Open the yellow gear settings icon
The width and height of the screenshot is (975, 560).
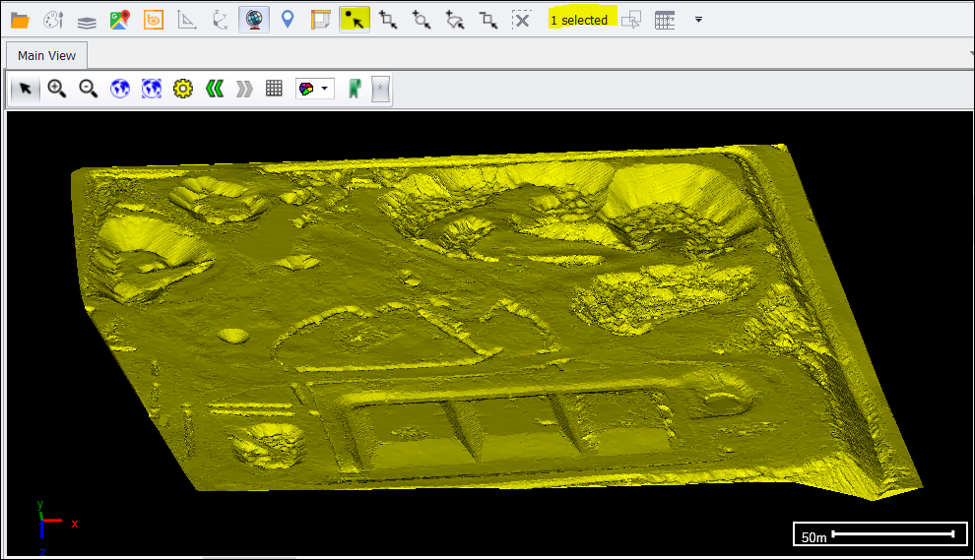pos(182,89)
